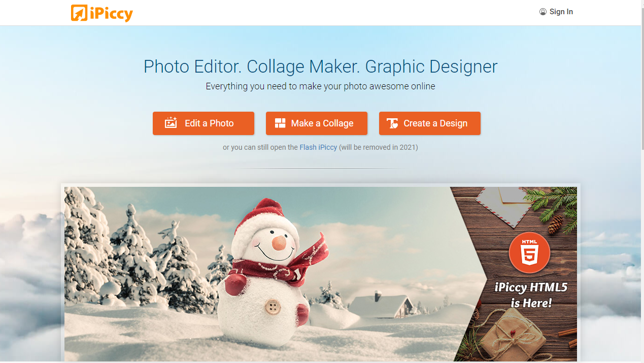The width and height of the screenshot is (644, 363).
Task: Click the grid icon on Make a Collage
Action: click(280, 123)
